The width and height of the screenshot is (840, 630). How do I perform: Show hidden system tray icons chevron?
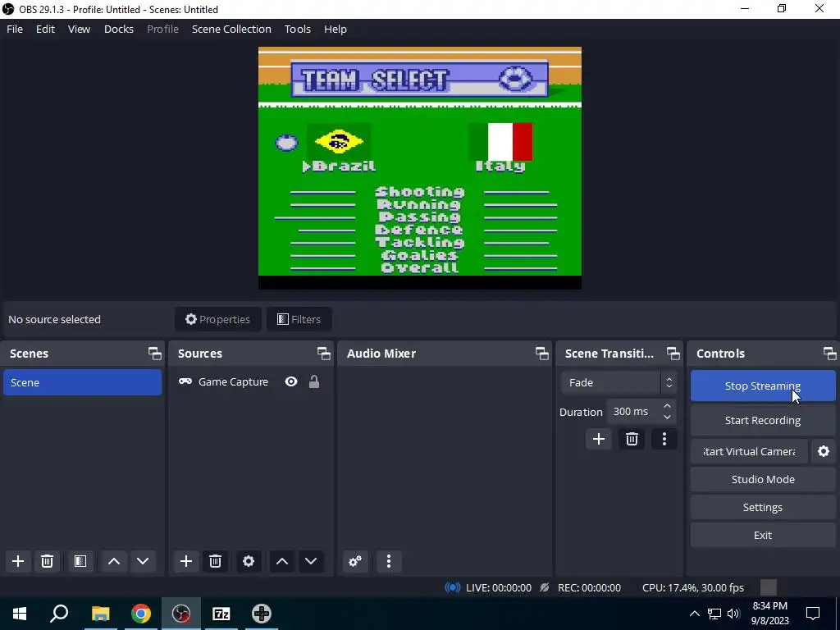point(694,614)
